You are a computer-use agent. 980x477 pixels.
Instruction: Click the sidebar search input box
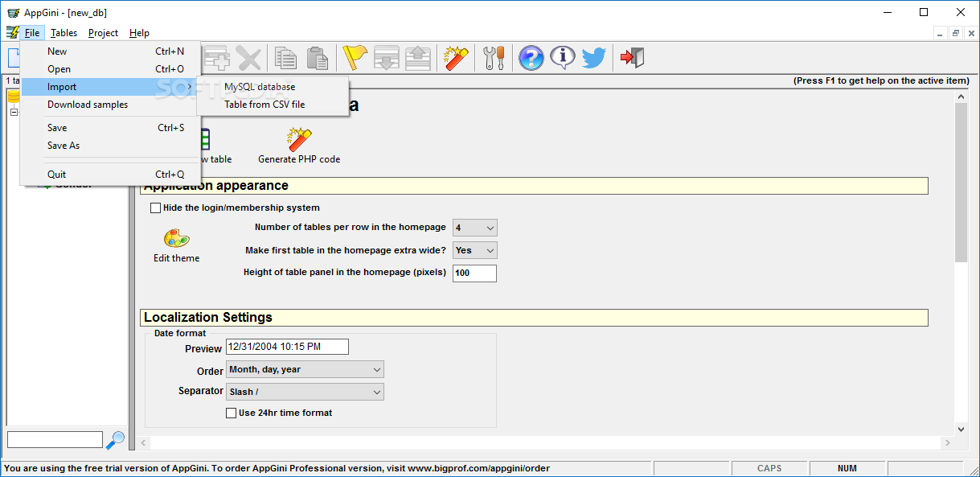pos(55,440)
